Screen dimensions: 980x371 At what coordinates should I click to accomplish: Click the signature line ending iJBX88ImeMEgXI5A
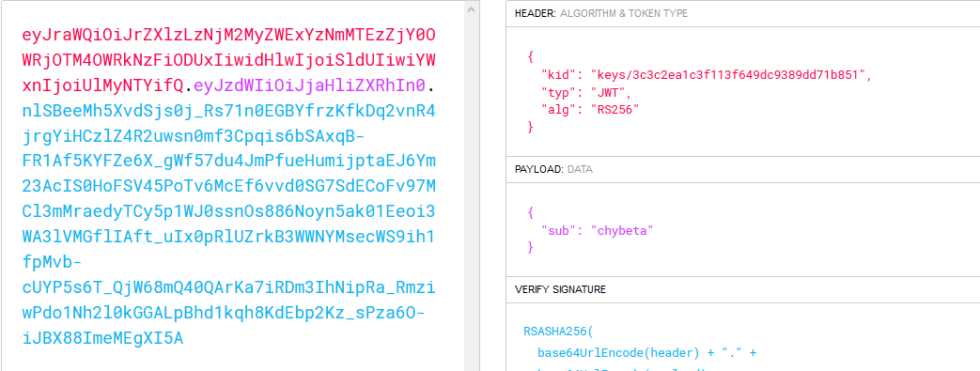[102, 338]
